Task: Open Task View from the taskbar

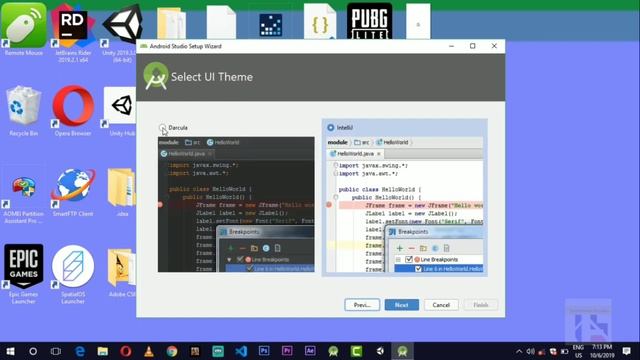Action: (56, 351)
